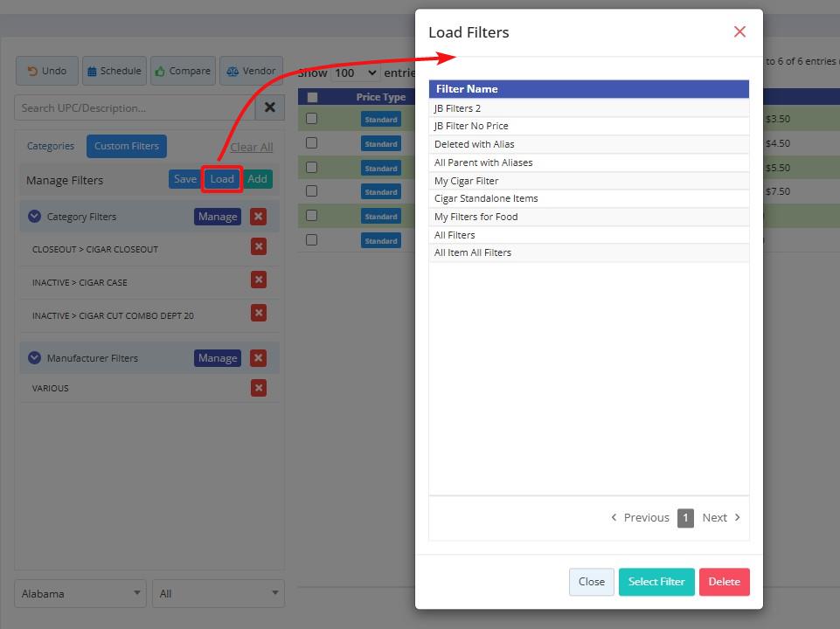This screenshot has width=840, height=629.
Task: Click the Save filters button
Action: (x=184, y=179)
